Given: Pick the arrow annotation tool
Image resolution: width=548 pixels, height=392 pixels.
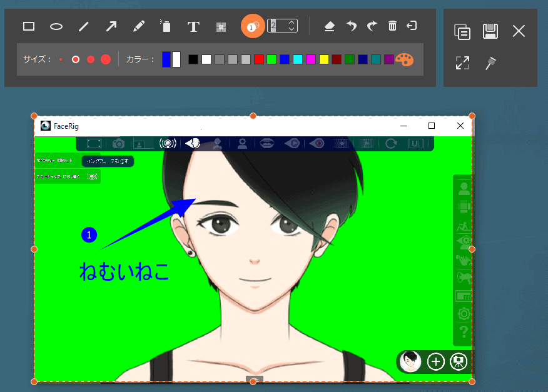Looking at the screenshot, I should [111, 26].
